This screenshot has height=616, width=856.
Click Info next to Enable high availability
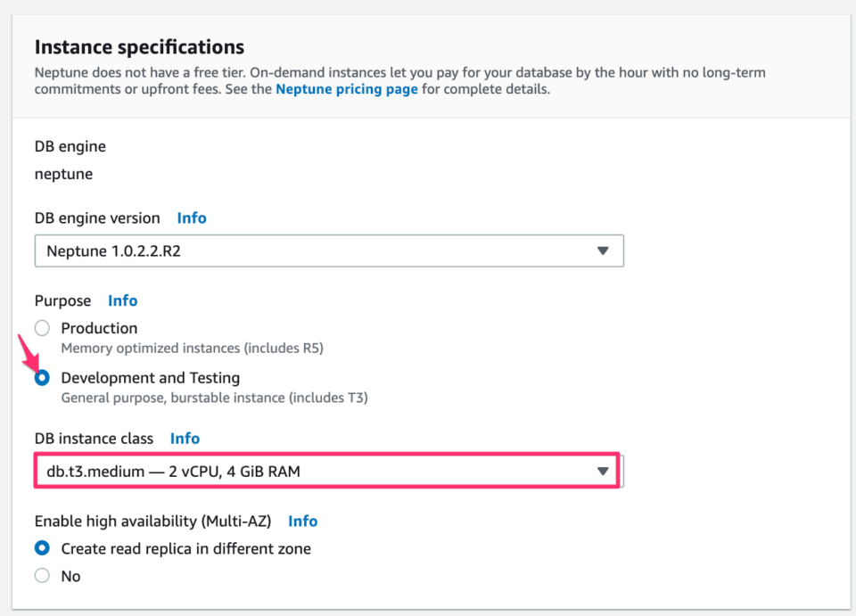[x=303, y=522]
